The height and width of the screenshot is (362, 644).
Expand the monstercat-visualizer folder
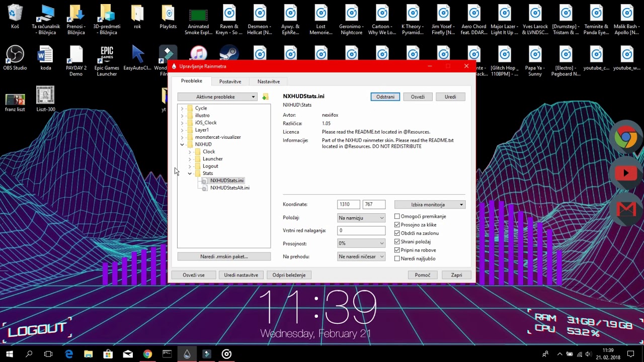coord(182,137)
